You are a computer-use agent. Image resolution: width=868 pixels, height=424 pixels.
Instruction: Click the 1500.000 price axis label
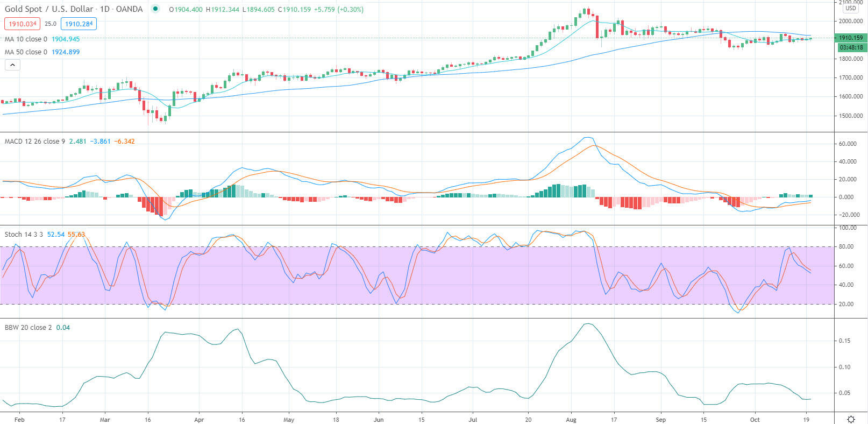(x=851, y=116)
